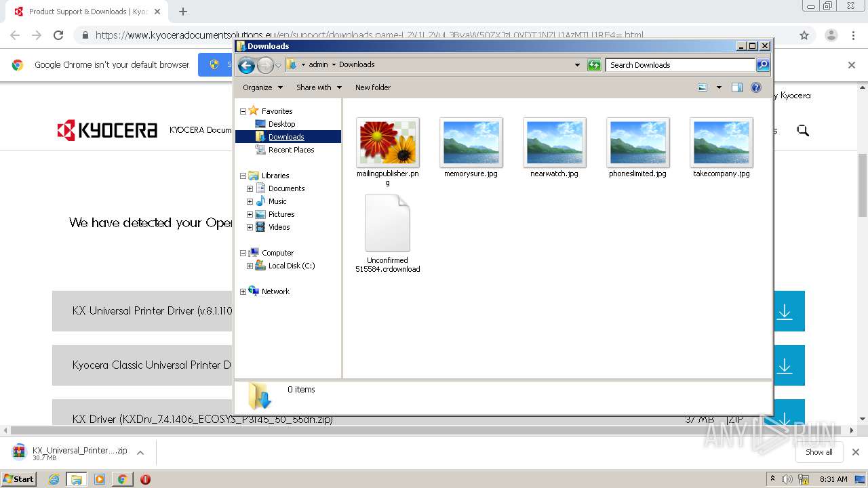Expand the Music library
This screenshot has width=868, height=488.
(x=250, y=201)
